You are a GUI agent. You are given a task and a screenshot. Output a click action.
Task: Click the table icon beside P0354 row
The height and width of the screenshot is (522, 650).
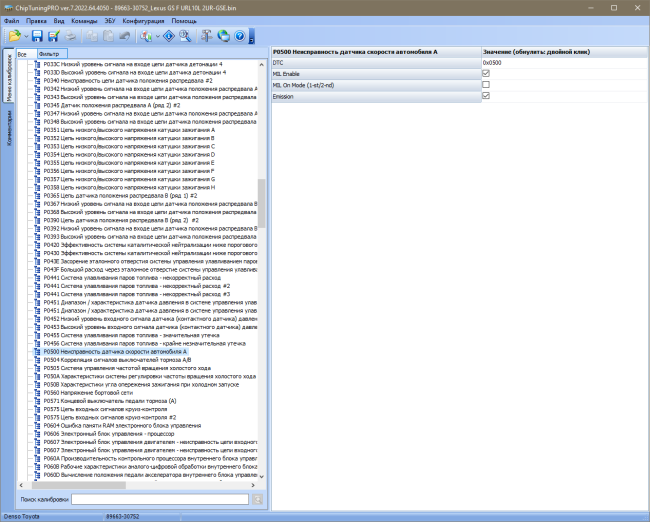(x=37, y=155)
